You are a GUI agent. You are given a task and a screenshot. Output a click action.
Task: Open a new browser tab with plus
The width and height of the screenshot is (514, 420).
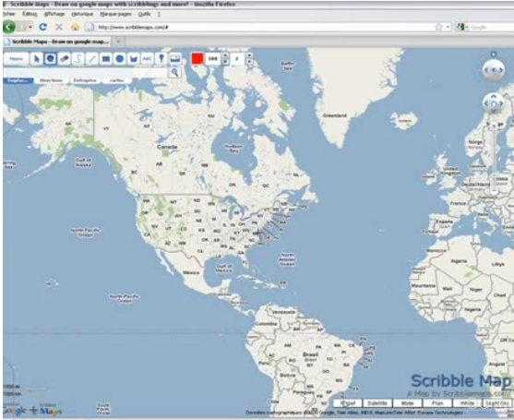point(119,42)
